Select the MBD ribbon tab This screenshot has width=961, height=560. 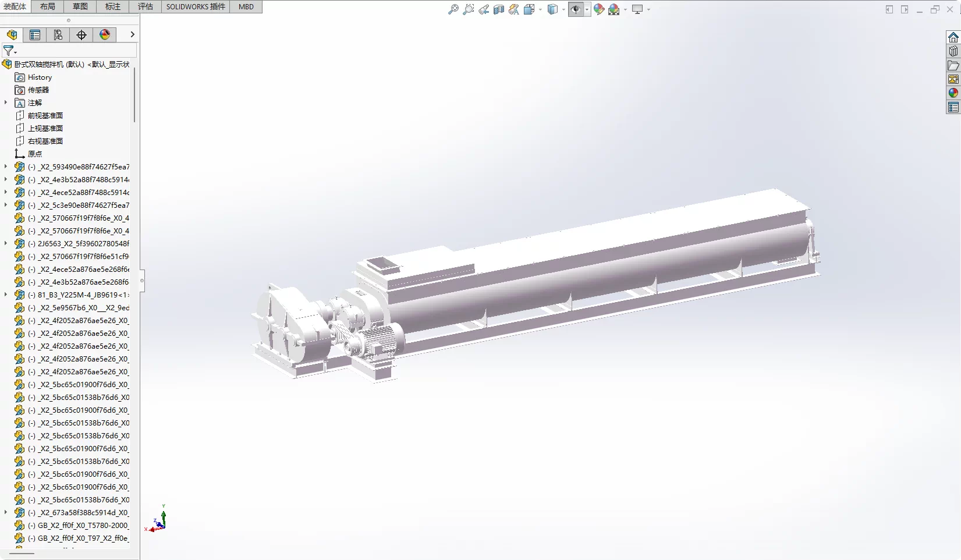click(246, 6)
